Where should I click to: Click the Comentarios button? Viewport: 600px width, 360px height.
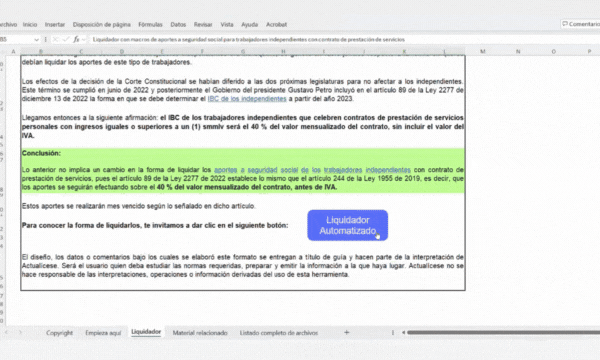point(580,24)
